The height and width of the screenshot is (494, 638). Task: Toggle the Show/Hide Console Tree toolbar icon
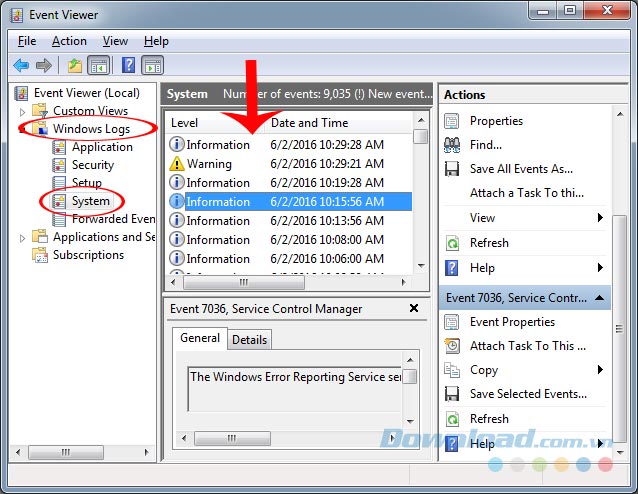coord(98,65)
